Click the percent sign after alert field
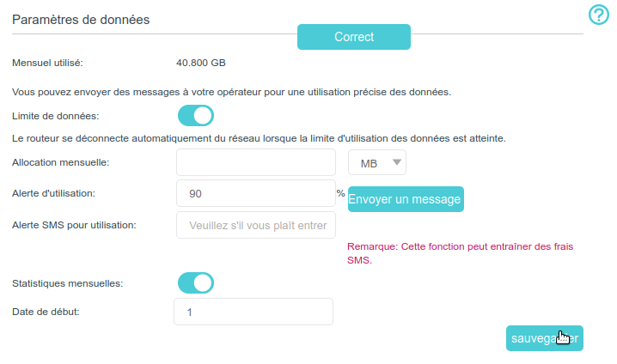 pos(340,194)
